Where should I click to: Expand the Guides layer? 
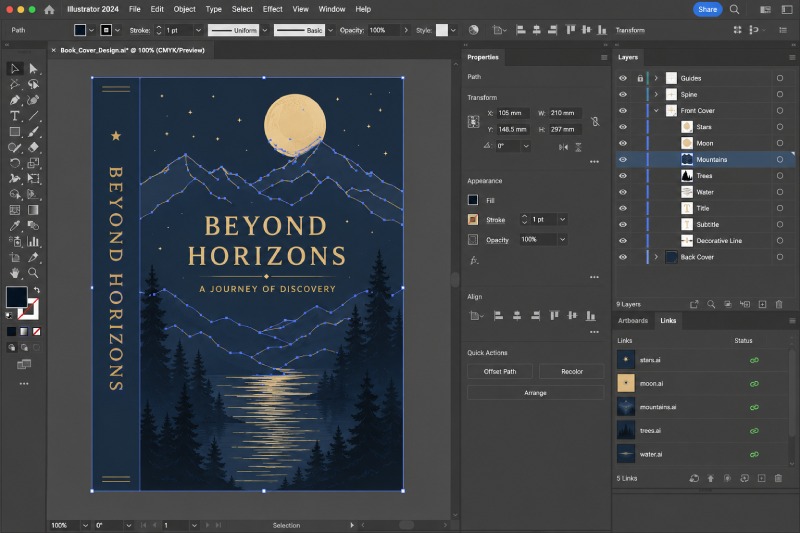(x=656, y=78)
